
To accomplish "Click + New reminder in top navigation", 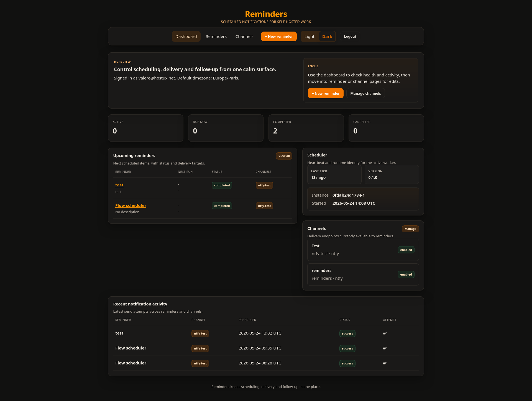I will 279,37.
